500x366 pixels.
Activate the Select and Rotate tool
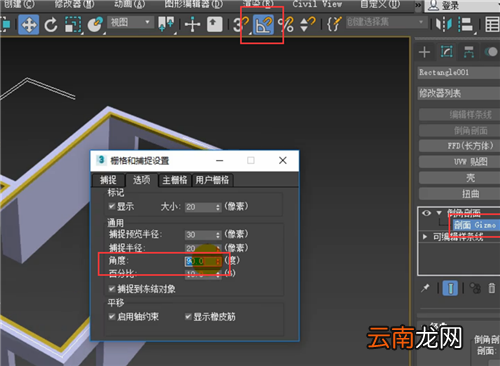point(51,25)
